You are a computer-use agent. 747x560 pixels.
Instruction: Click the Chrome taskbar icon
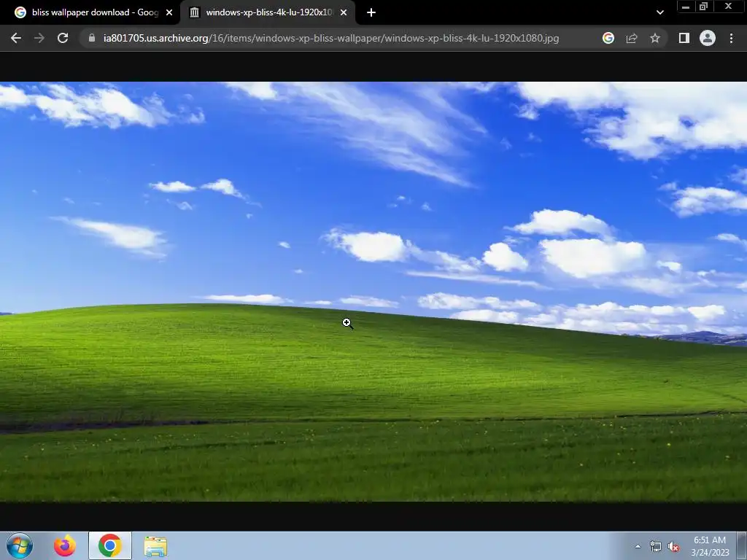110,545
